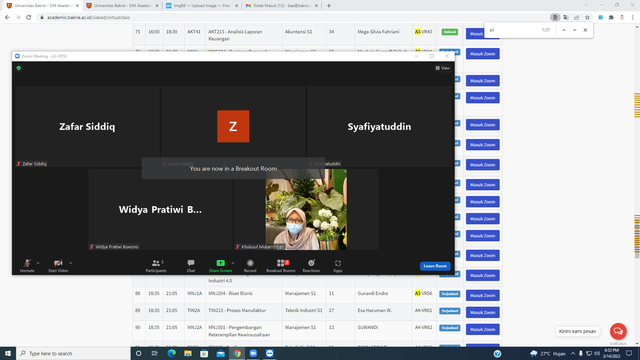Switch to the first Universitas Bakrie tab
The image size is (640, 360).
point(42,6)
